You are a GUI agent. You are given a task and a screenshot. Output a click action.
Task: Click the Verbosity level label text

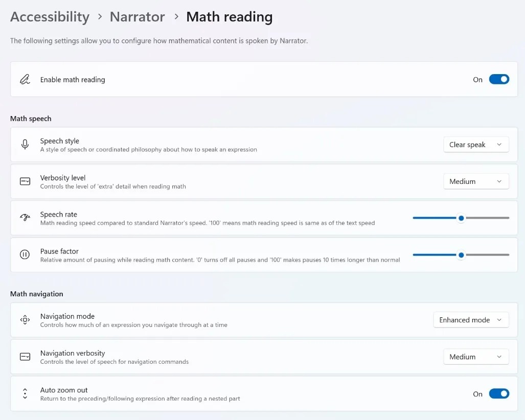coord(62,178)
